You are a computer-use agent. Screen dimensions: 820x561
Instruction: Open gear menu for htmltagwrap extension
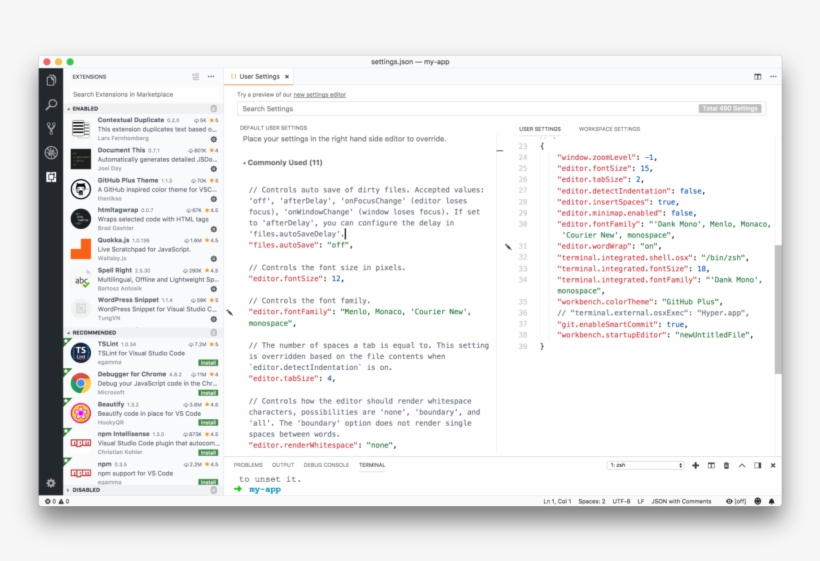(213, 229)
